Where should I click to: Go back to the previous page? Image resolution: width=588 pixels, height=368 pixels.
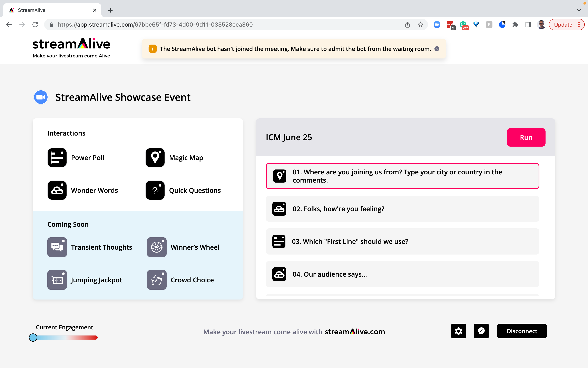coord(9,25)
